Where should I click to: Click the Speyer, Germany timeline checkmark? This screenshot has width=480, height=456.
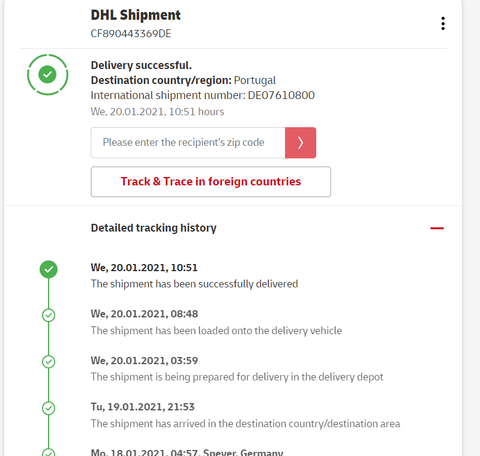49,452
